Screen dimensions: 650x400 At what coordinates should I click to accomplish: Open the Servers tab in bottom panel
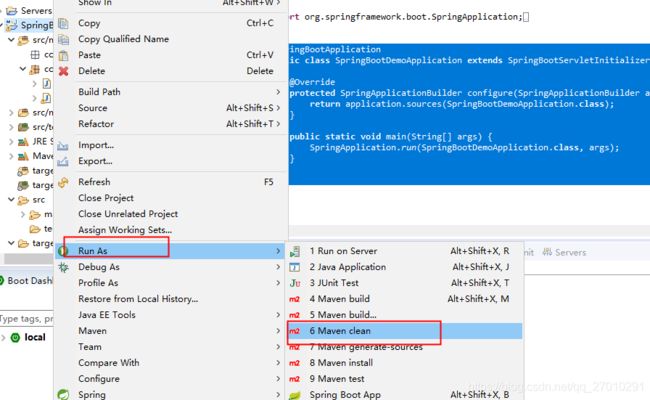pyautogui.click(x=565, y=252)
